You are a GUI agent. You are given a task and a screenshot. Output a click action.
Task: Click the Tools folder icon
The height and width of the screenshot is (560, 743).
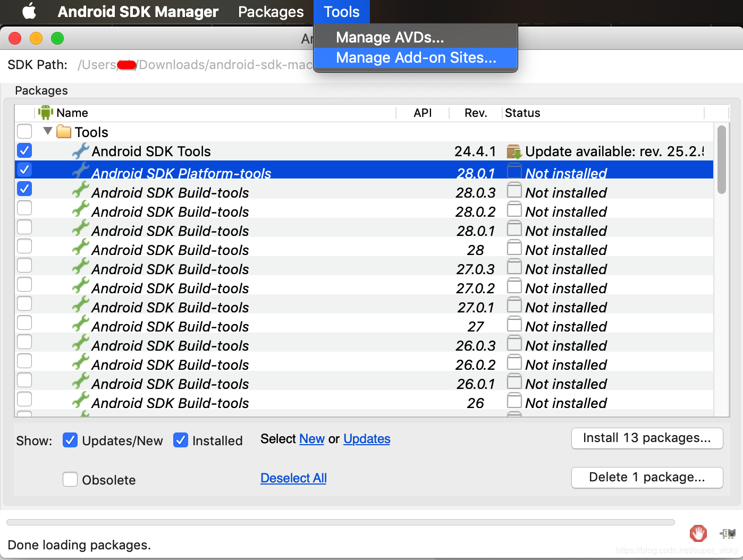64,131
